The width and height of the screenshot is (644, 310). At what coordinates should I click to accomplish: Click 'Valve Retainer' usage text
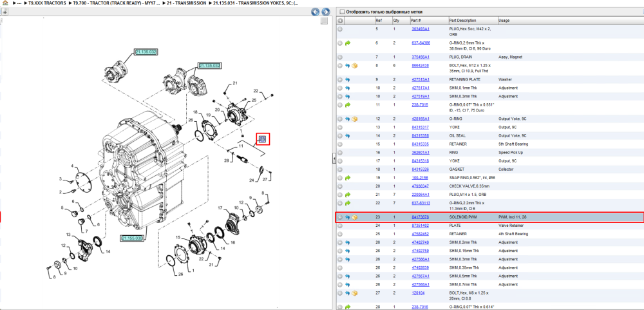click(511, 226)
